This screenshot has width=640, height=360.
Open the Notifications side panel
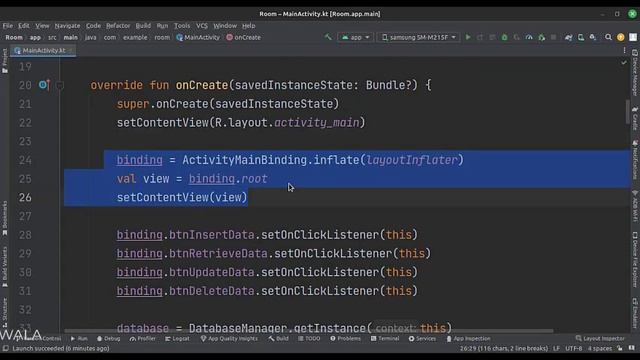(635, 160)
